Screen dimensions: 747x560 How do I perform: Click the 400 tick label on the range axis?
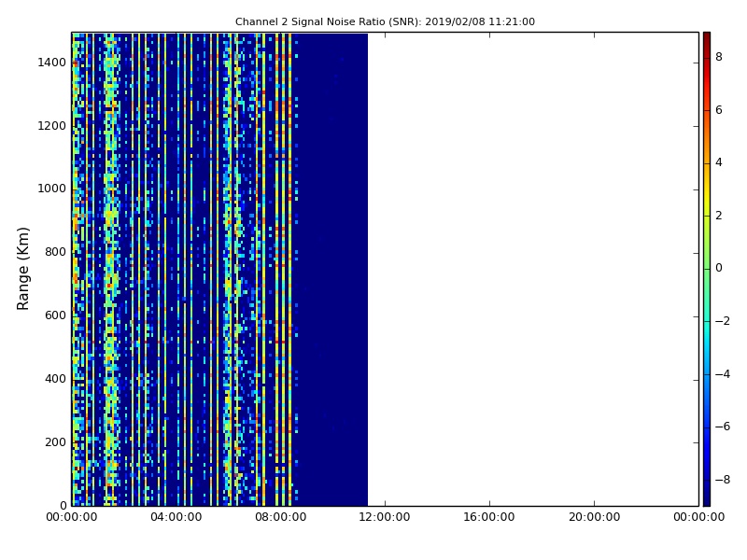(x=55, y=379)
